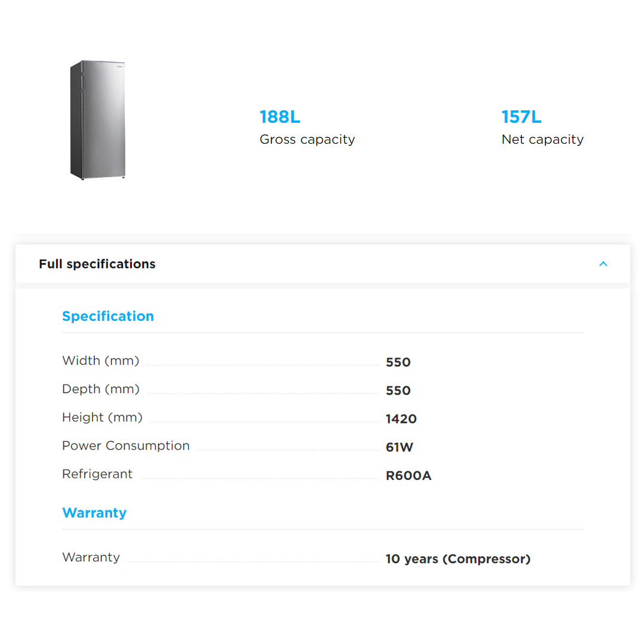Select the 188L gross capacity value
644x644 pixels.
pyautogui.click(x=280, y=117)
